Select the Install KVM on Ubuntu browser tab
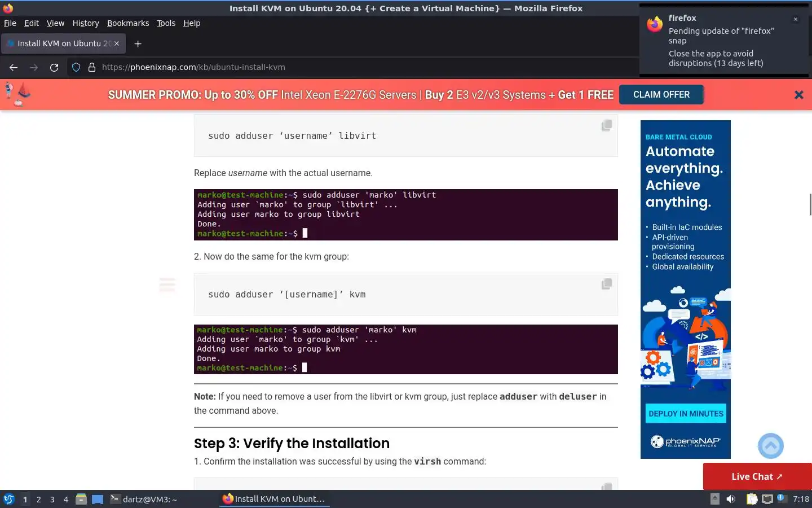812x508 pixels. pos(63,43)
